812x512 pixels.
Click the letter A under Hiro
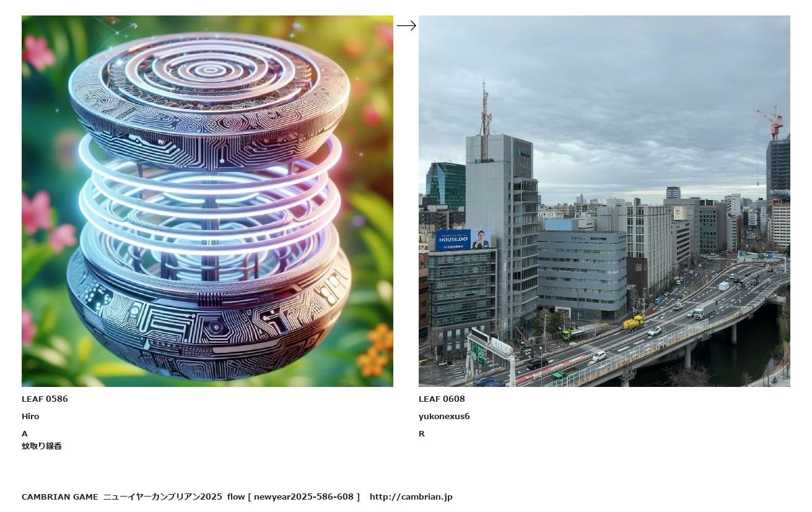point(25,433)
